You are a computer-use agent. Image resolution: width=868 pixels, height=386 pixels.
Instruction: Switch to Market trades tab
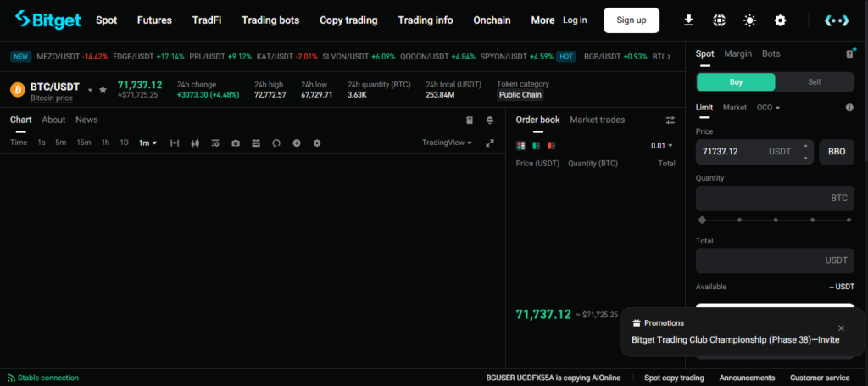597,120
